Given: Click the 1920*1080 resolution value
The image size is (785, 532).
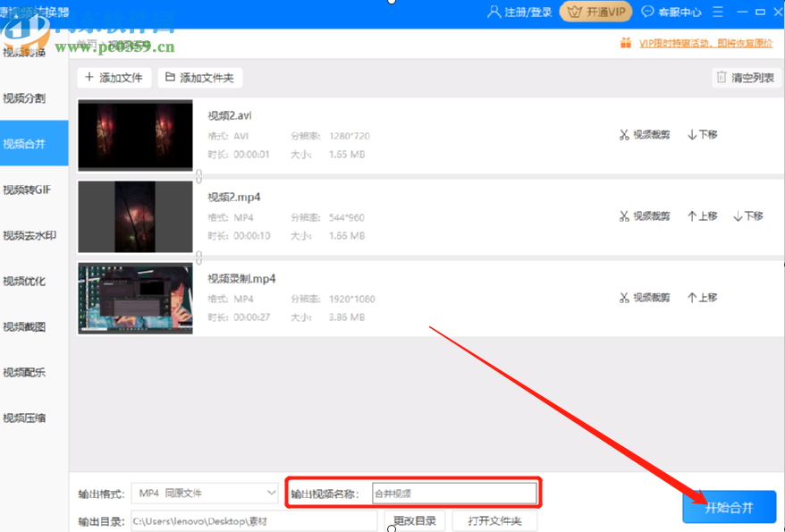Looking at the screenshot, I should 352,300.
